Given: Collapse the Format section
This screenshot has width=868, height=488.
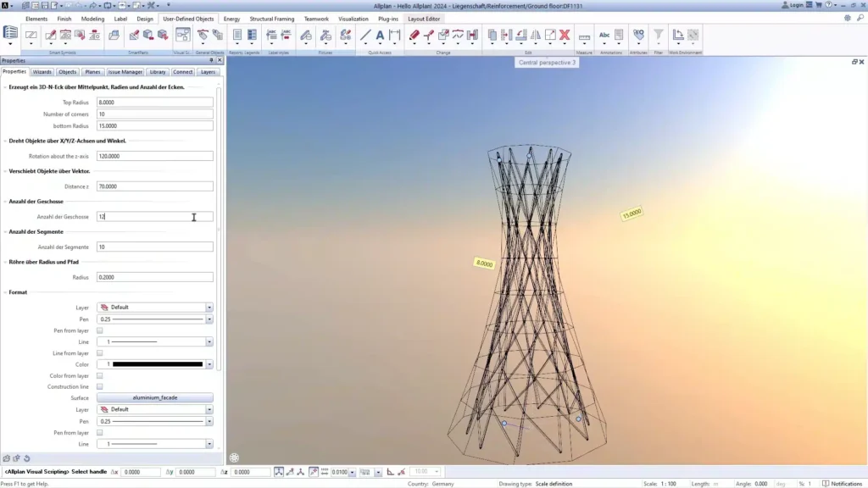Looking at the screenshot, I should coord(5,292).
